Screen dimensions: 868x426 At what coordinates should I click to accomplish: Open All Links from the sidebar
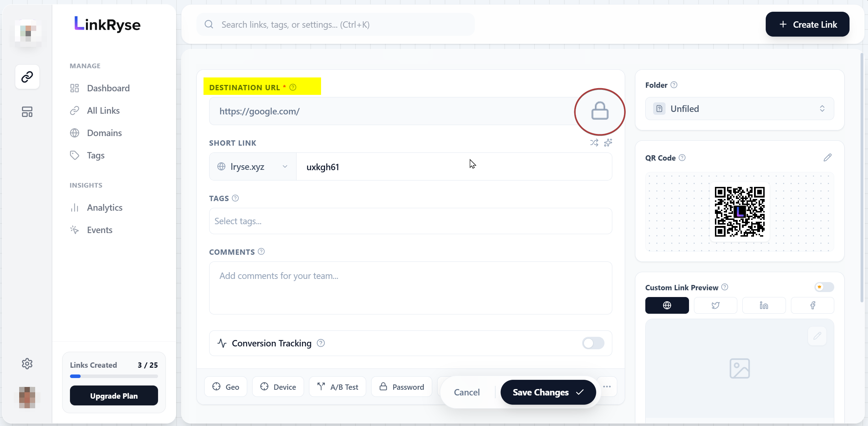point(103,110)
